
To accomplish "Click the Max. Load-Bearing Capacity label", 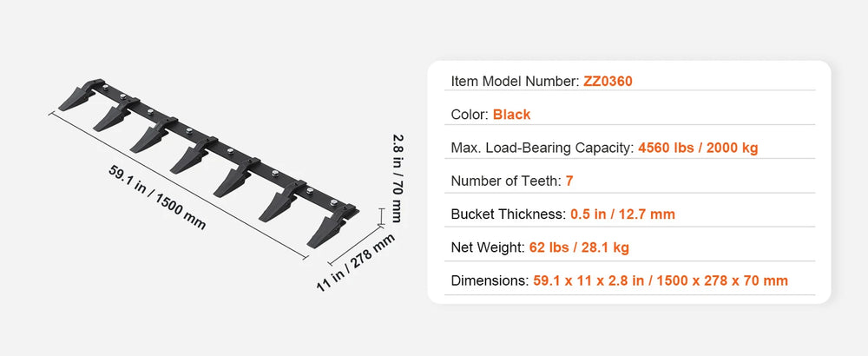I will (x=542, y=148).
